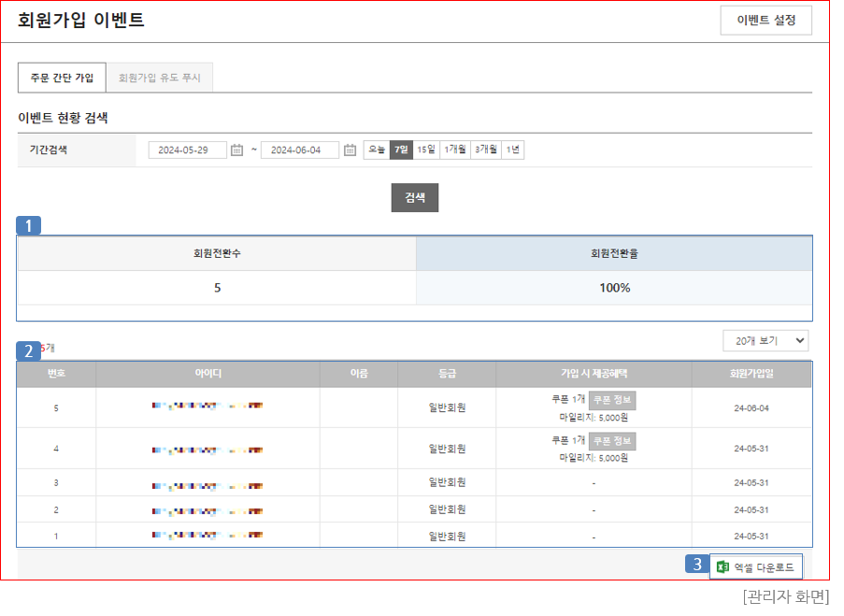Click the member ID in row number 1
844x616 pixels.
207,536
